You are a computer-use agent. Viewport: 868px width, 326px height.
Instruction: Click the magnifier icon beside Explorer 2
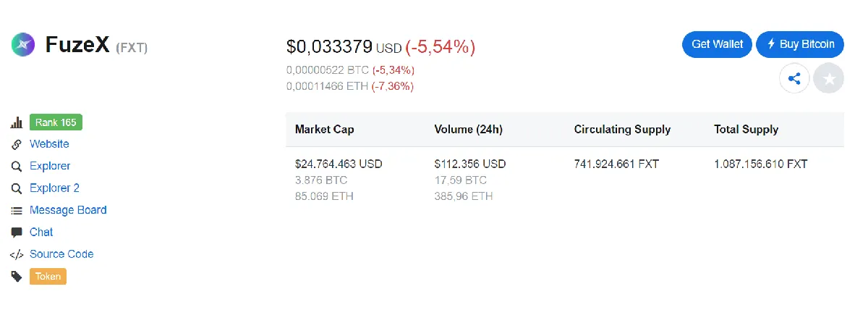click(x=17, y=188)
